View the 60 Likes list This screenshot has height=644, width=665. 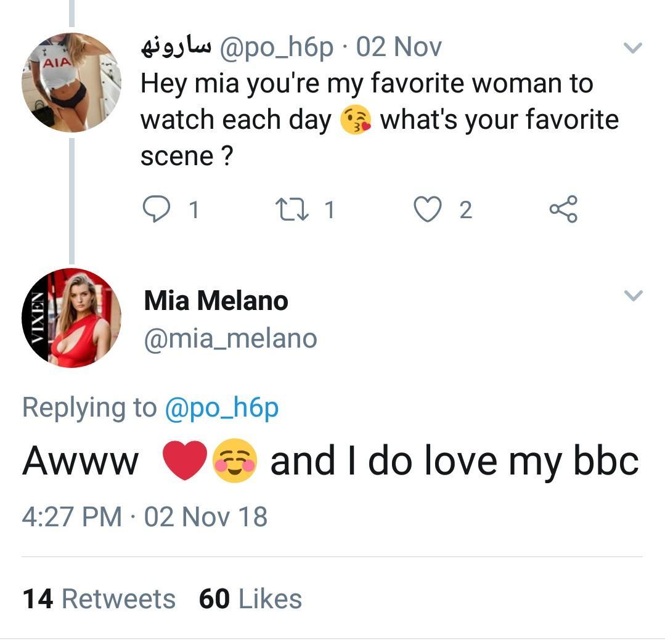[250, 599]
